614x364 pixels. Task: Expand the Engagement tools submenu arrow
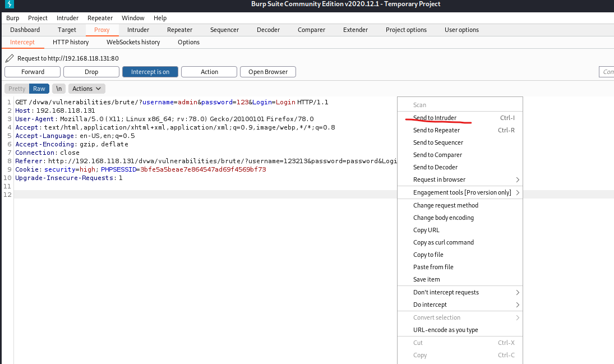[x=518, y=192]
